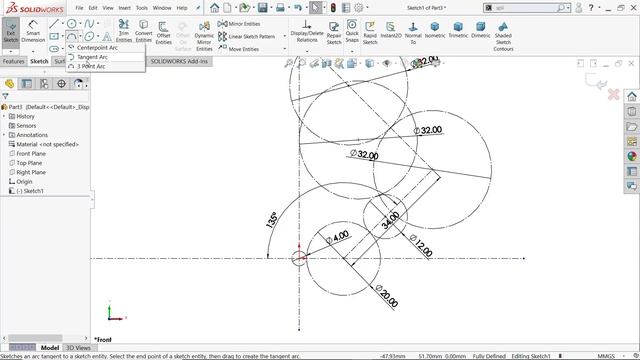This screenshot has height=360, width=640.
Task: Cancel the sketch with the red X corner icon
Action: [614, 95]
